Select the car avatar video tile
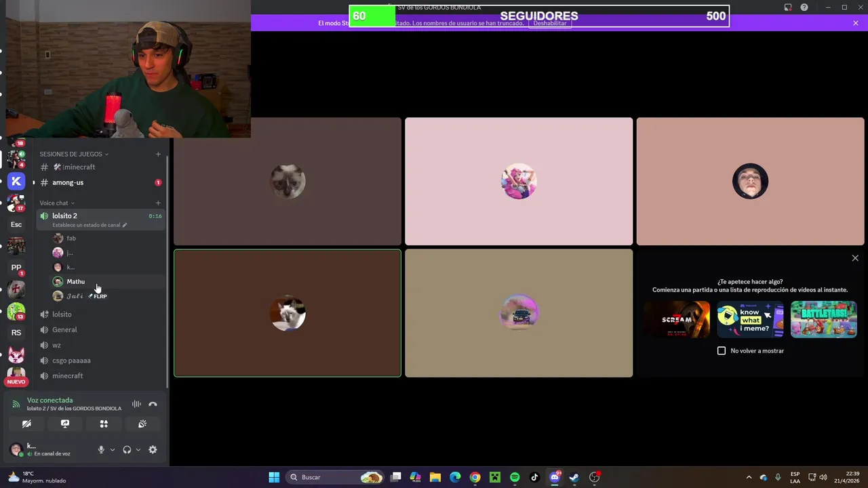Viewport: 868px width, 488px height. 519,313
